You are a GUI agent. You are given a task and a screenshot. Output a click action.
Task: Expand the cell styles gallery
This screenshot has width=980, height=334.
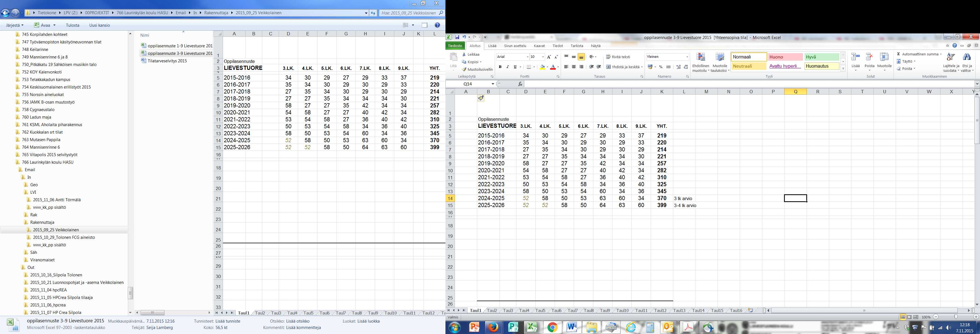pyautogui.click(x=843, y=69)
